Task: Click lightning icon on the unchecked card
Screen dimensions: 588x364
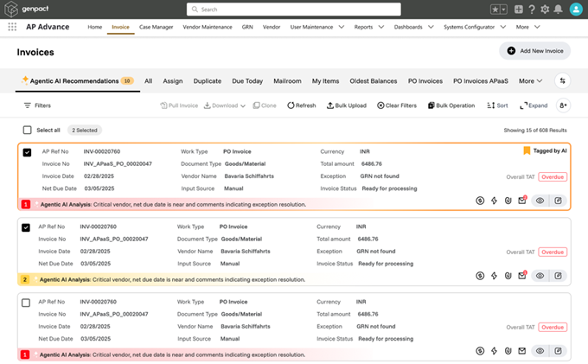Action: click(x=494, y=351)
